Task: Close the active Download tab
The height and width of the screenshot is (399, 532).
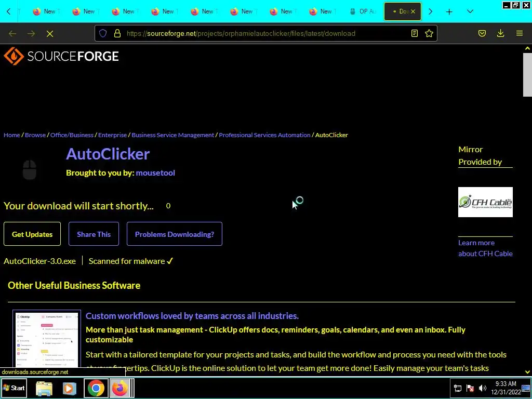Action: point(413,11)
